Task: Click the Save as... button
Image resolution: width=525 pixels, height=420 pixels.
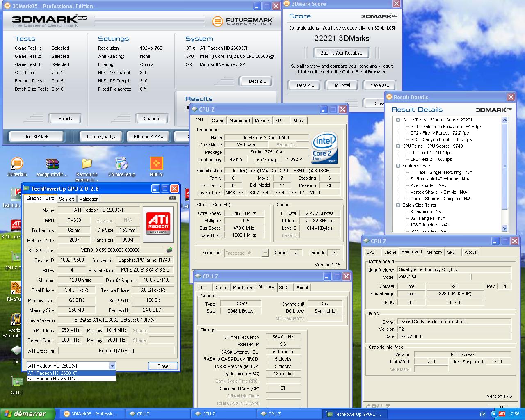Action: pyautogui.click(x=380, y=85)
